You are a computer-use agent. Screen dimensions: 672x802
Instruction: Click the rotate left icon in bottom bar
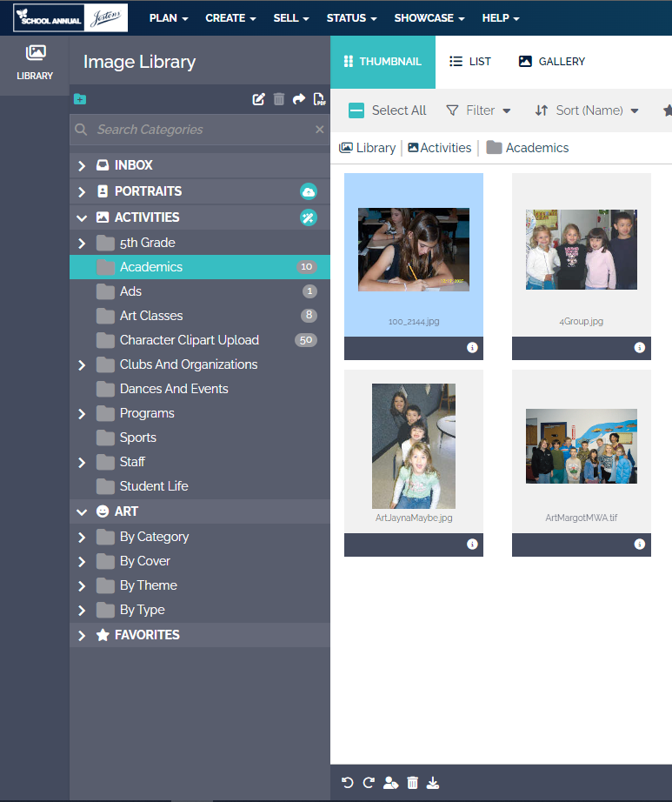348,783
